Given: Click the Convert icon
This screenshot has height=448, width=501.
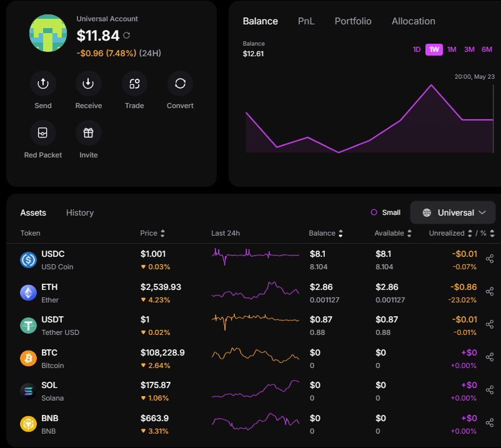Looking at the screenshot, I should 180,84.
